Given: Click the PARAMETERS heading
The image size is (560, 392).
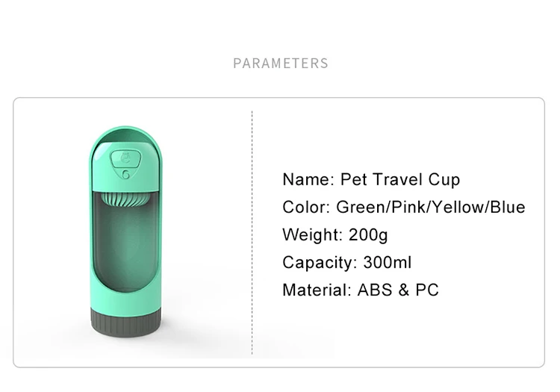Looking at the screenshot, I should coord(280,63).
